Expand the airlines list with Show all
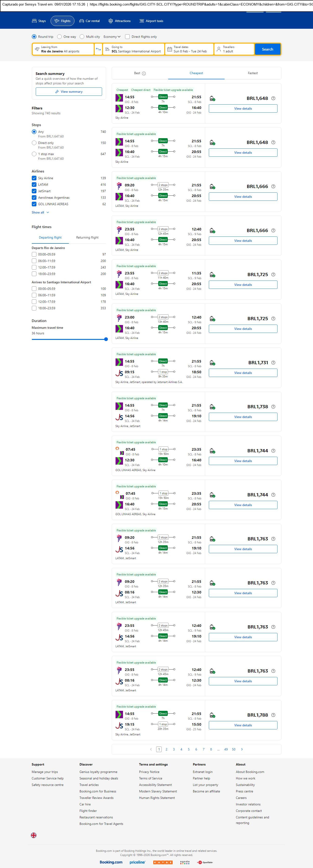Screen dimensions: 313x868 pyautogui.click(x=40, y=213)
